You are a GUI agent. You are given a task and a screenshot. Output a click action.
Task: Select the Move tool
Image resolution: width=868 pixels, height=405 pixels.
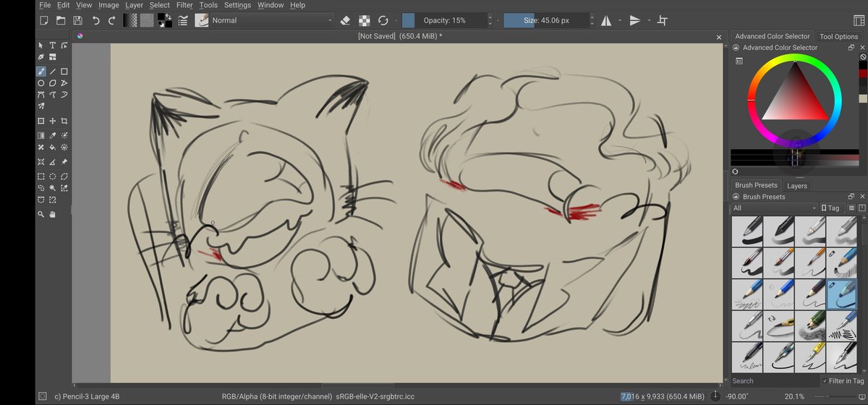pos(53,121)
